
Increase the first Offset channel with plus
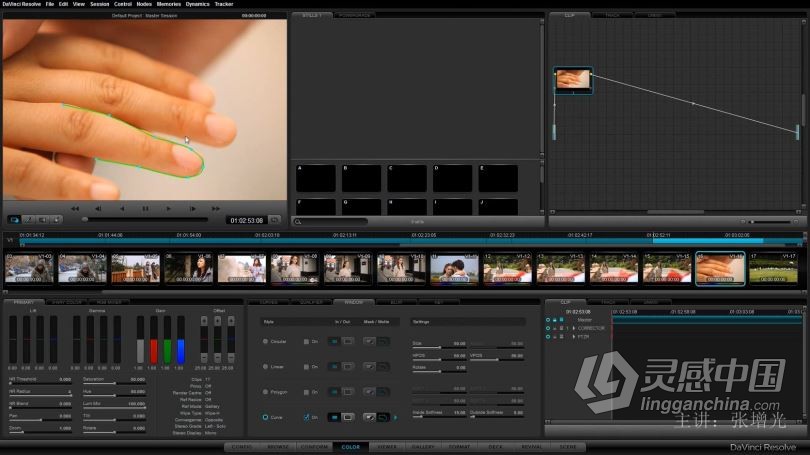pos(204,321)
